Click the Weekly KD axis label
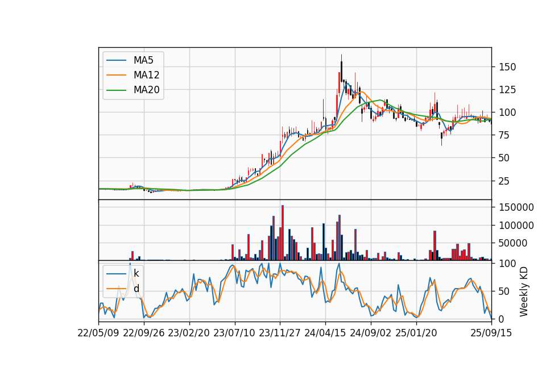This screenshot has width=546, height=392. tap(524, 291)
